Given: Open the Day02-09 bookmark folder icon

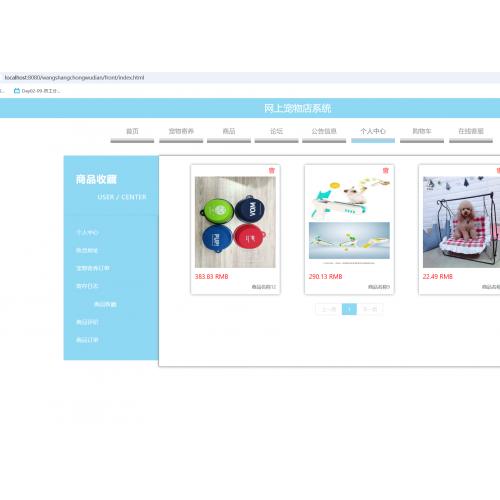Looking at the screenshot, I should (x=17, y=91).
